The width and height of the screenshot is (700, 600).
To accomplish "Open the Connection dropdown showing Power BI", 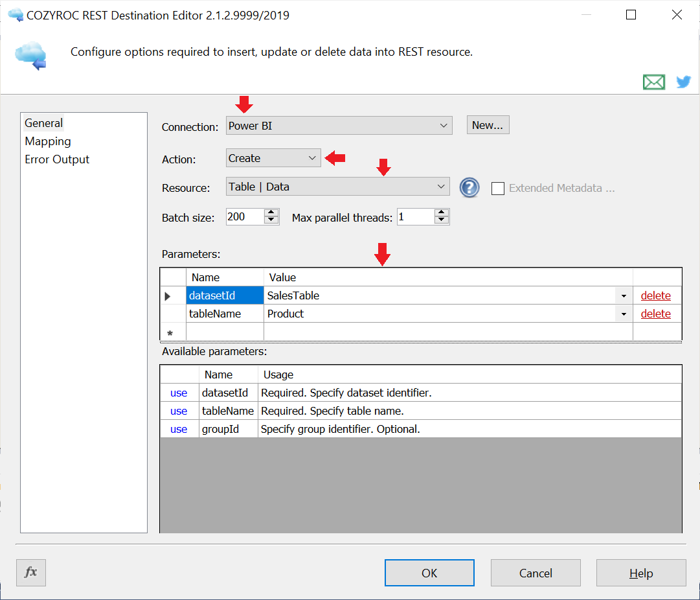I will 339,126.
